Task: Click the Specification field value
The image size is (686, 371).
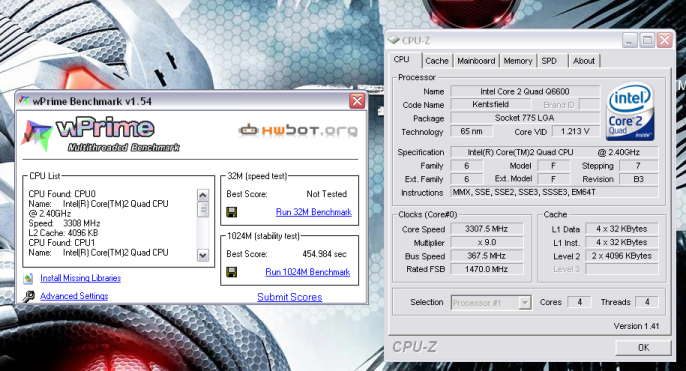Action: [x=554, y=152]
